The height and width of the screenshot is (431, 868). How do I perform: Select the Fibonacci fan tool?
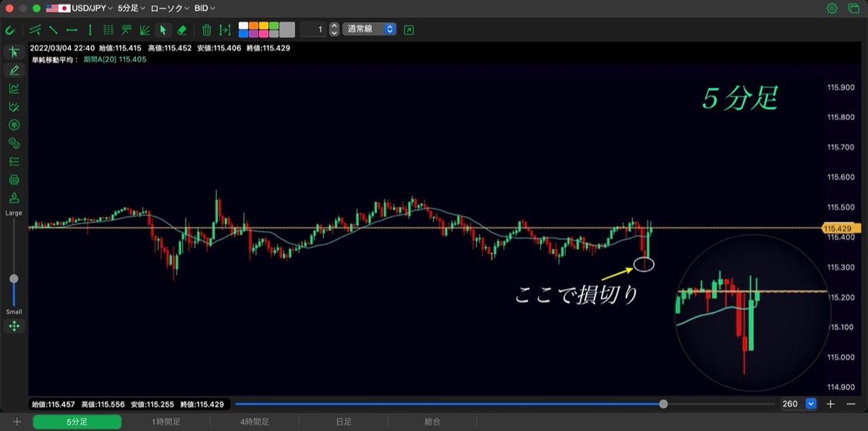click(x=145, y=30)
